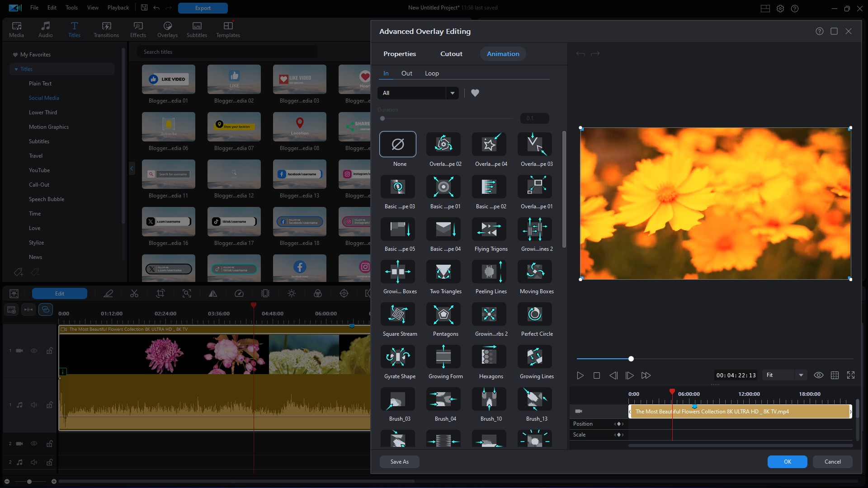Lock video track 1
Viewport: 868px width, 488px height.
(49, 351)
